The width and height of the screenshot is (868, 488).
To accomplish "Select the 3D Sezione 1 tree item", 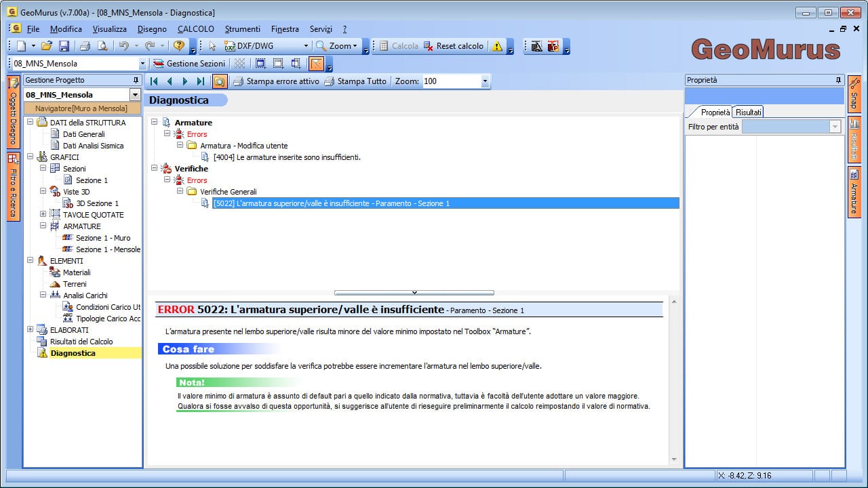I will click(x=97, y=203).
